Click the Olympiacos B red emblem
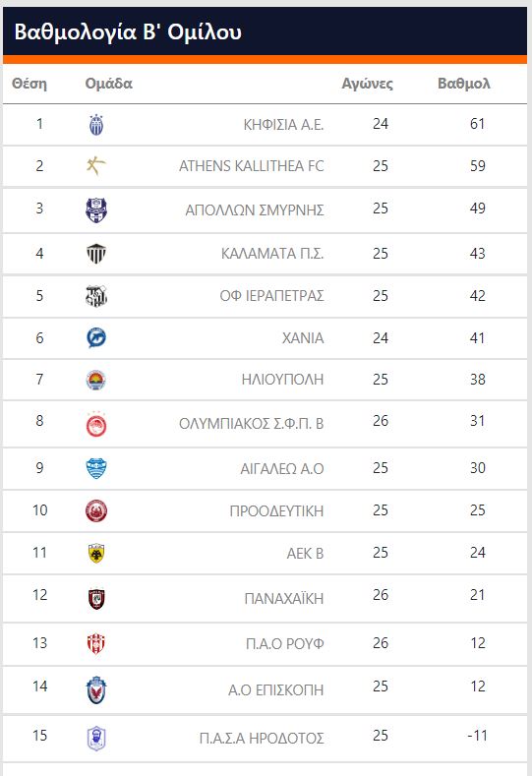Screen dimensions: 532x776 [x=96, y=424]
